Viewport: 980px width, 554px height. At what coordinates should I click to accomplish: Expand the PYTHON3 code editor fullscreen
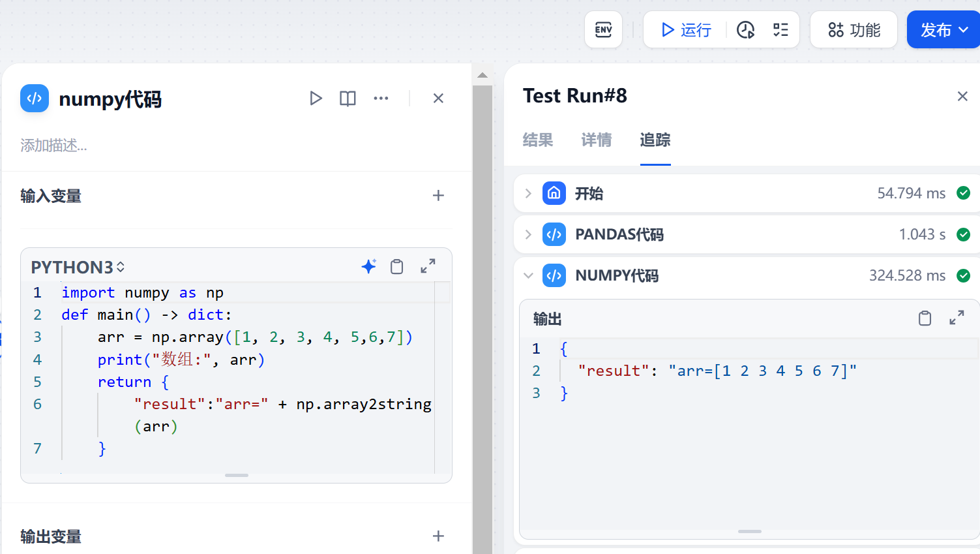(428, 266)
